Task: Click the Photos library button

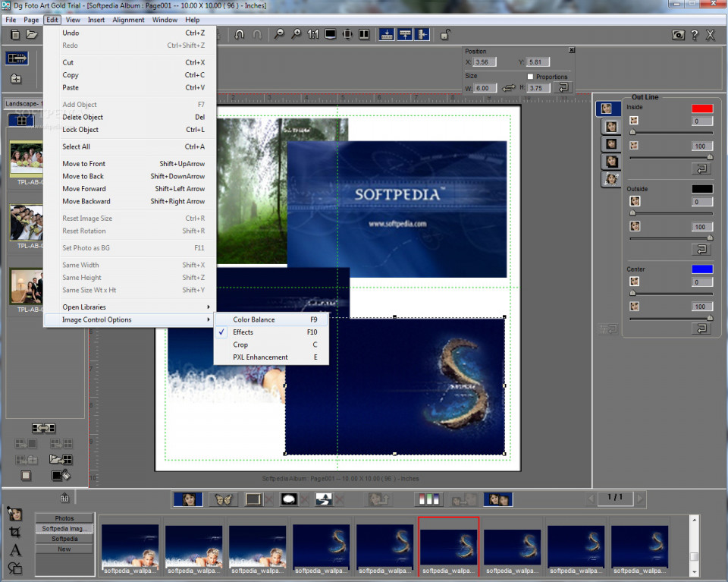Action: click(64, 518)
